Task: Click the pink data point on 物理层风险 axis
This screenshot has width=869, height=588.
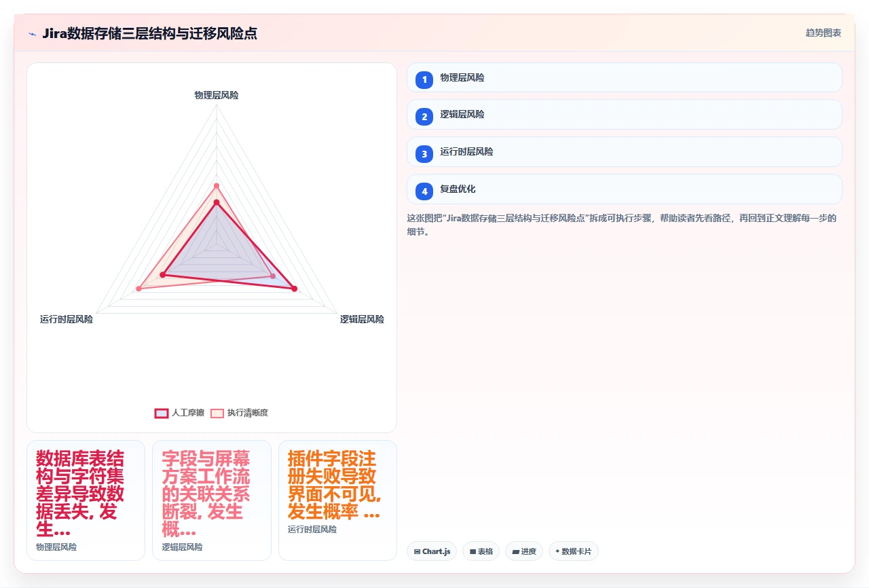Action: [217, 185]
